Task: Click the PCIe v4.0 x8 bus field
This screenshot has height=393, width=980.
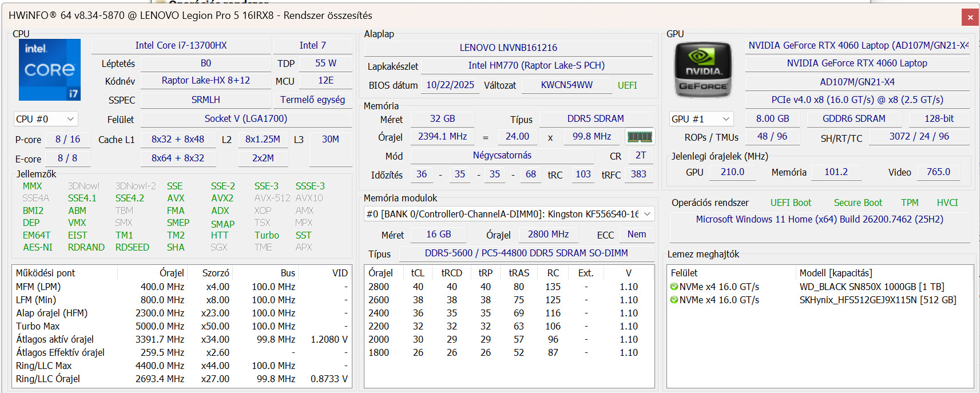Action: point(857,100)
